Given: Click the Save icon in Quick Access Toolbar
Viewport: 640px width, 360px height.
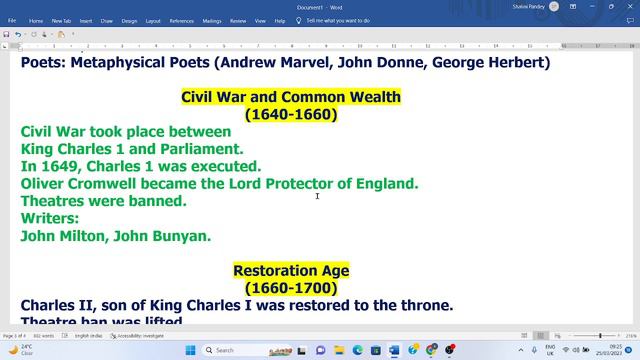Looking at the screenshot, I should tap(6, 35).
